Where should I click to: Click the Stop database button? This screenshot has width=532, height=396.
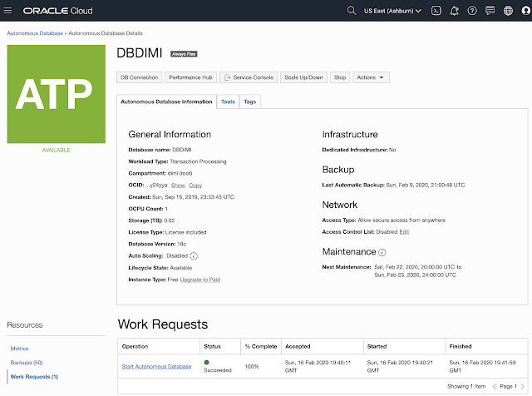tap(340, 77)
